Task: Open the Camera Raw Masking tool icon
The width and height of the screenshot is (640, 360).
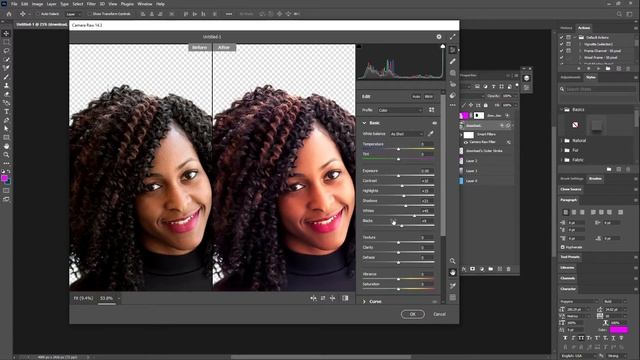Action: tap(453, 73)
